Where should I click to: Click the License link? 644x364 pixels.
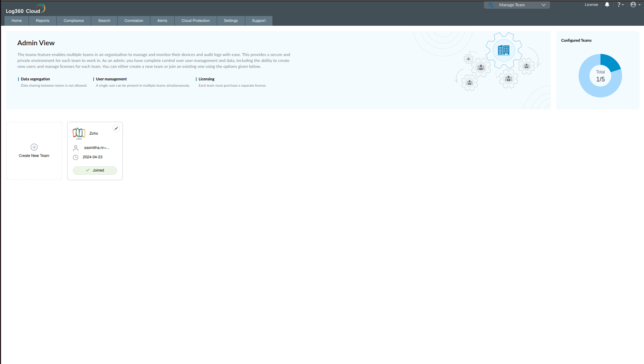pyautogui.click(x=591, y=5)
